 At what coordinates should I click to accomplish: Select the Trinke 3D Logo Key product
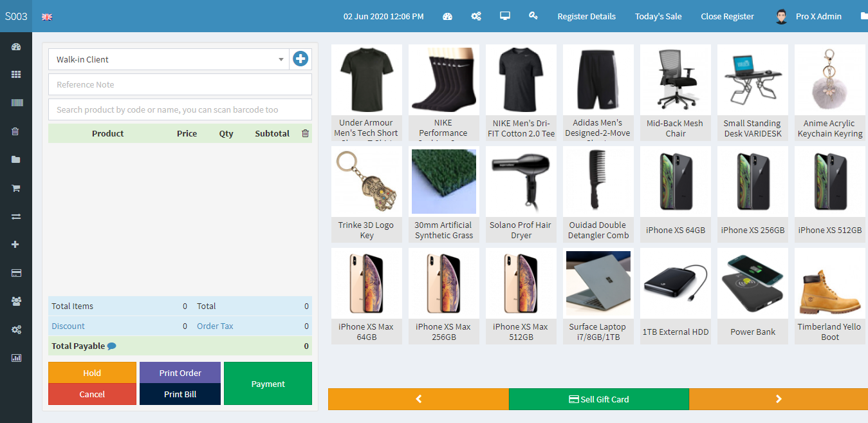pos(367,194)
